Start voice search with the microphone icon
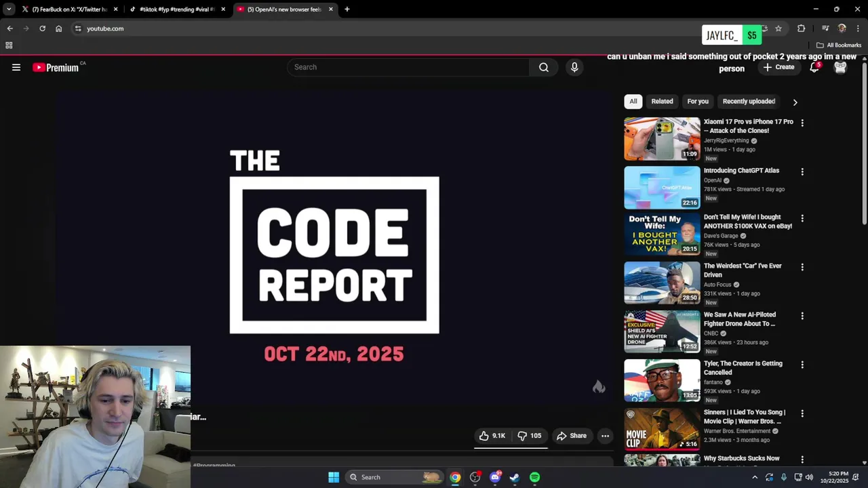This screenshot has height=488, width=868. tap(574, 67)
